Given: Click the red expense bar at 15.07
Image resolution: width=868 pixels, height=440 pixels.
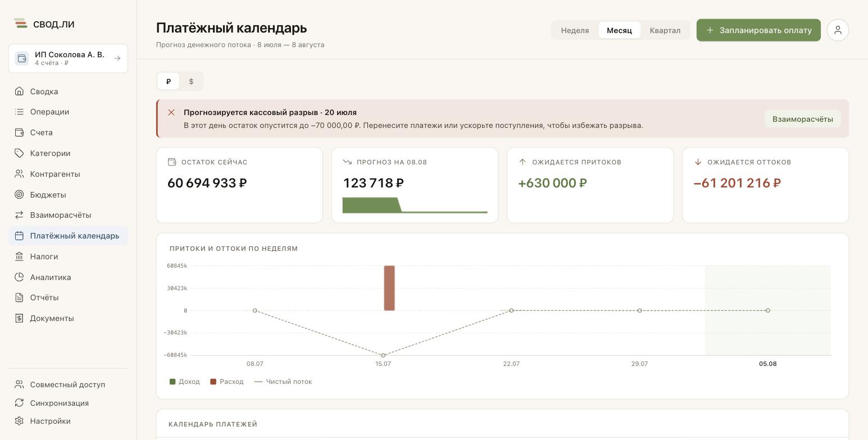Looking at the screenshot, I should (x=389, y=288).
